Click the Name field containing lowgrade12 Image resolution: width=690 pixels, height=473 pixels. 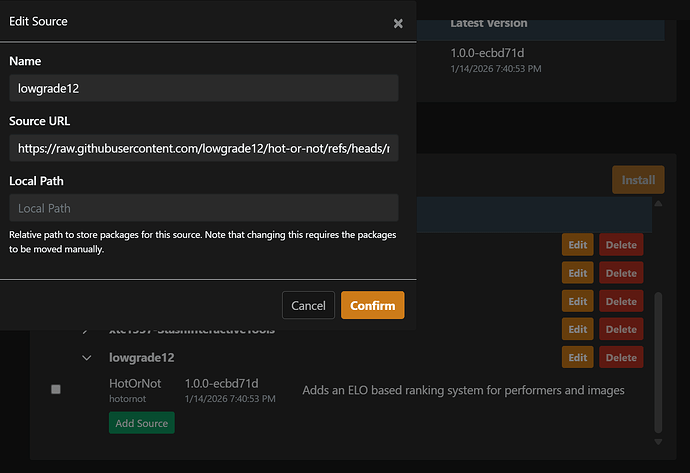point(204,88)
